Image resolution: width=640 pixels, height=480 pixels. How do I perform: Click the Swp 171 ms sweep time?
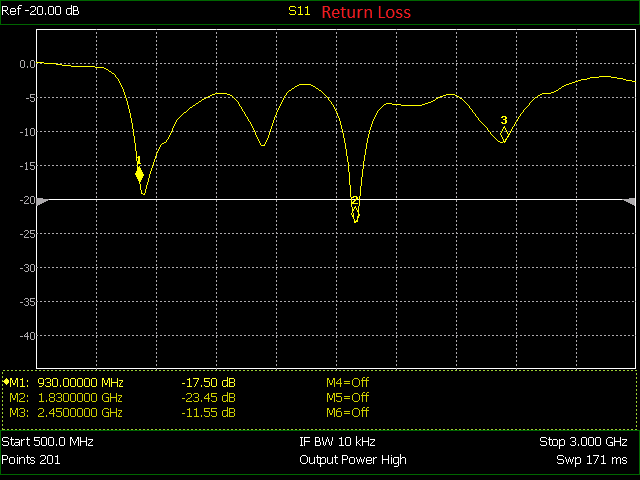(592, 460)
